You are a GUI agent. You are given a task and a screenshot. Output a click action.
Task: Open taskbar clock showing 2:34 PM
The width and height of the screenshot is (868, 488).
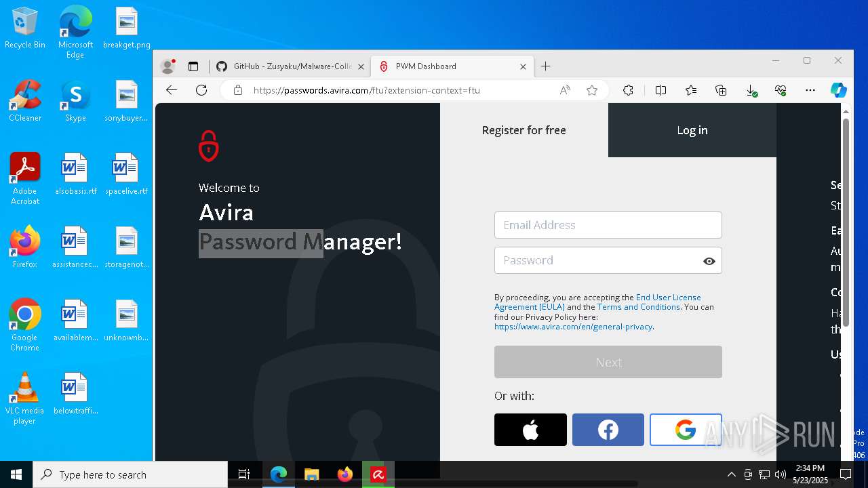pos(811,474)
